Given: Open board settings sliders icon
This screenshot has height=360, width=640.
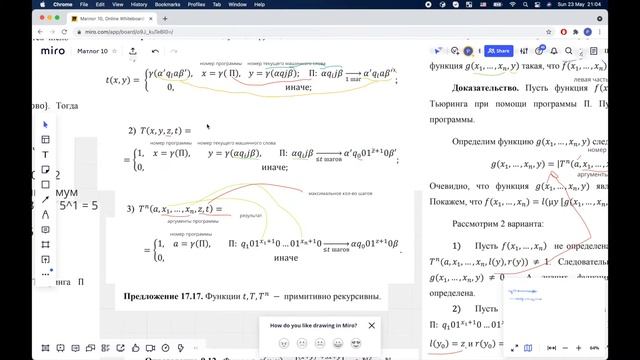Looking at the screenshot, I should [524, 51].
